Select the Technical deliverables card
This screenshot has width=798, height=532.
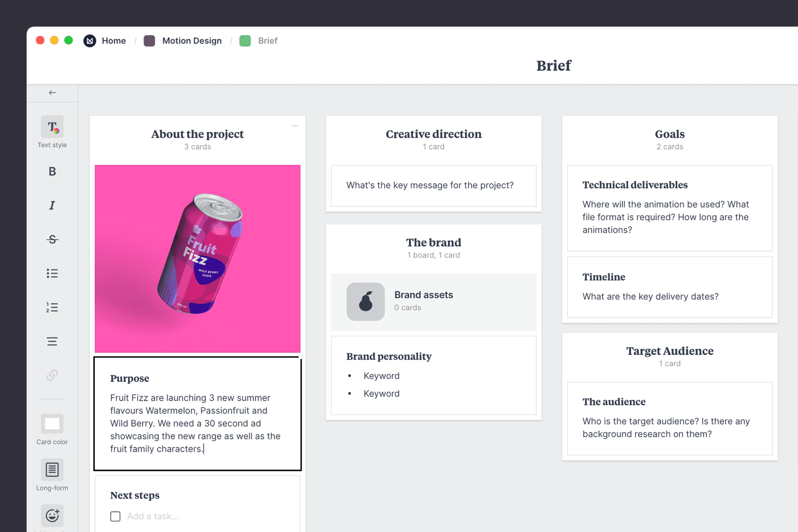coord(669,207)
